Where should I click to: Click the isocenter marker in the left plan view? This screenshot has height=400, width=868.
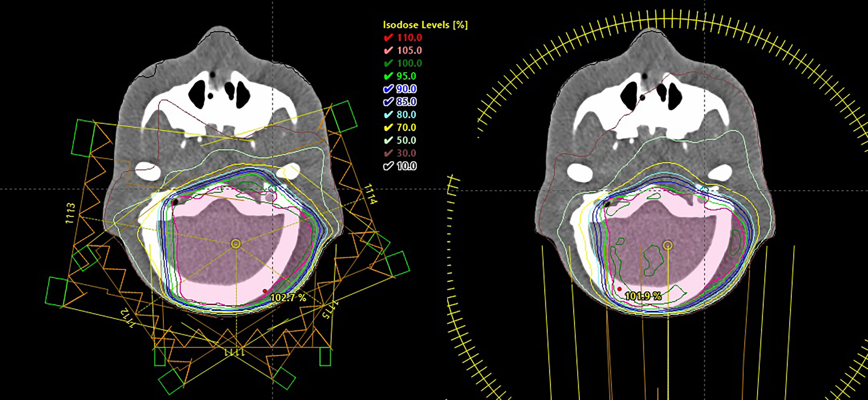(236, 244)
